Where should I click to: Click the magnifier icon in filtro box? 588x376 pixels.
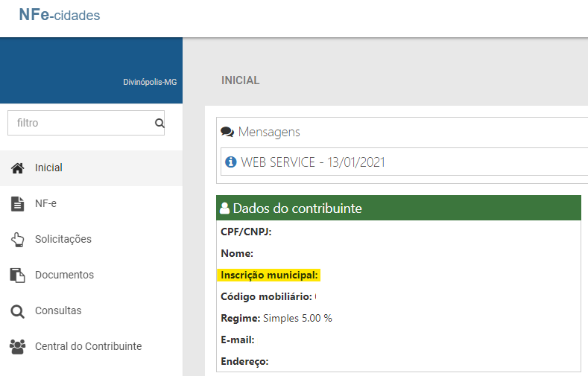tap(159, 123)
